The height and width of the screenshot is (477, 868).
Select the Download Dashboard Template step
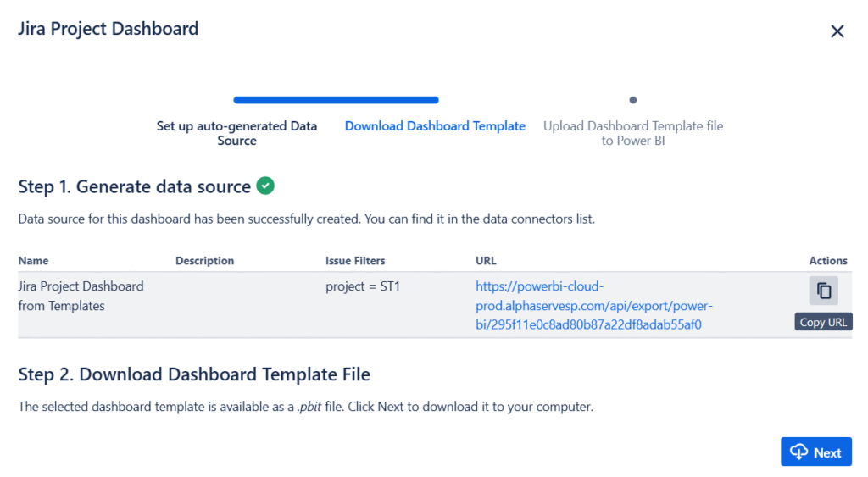click(435, 126)
